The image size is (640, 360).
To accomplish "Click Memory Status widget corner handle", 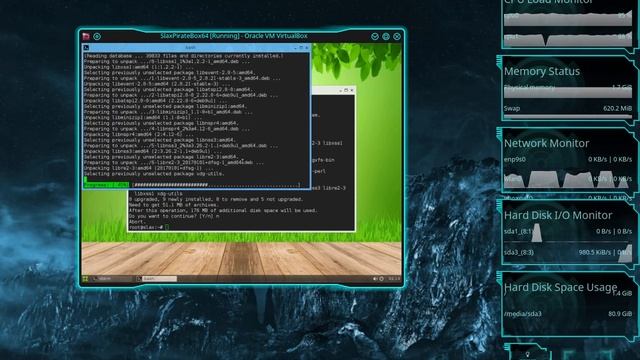I will 499,62.
